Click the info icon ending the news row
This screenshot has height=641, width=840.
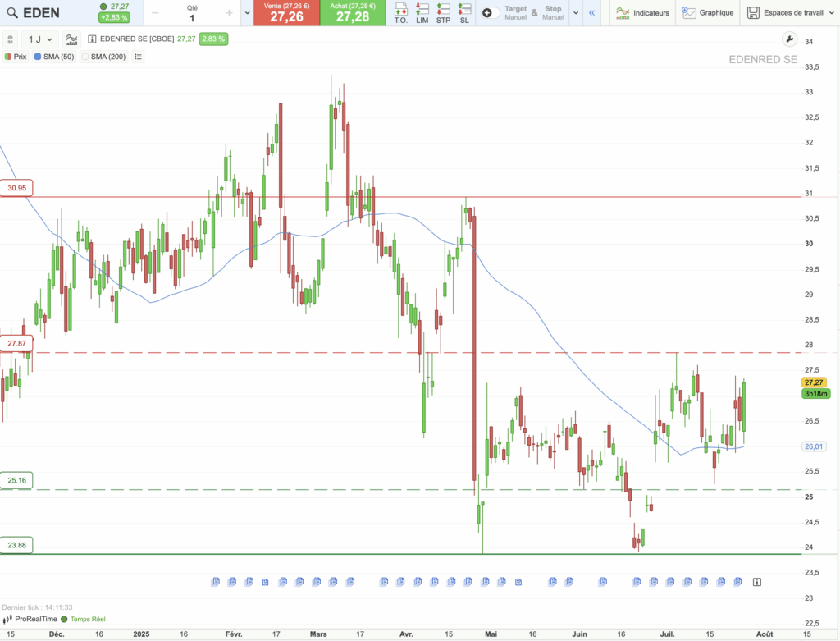click(757, 582)
